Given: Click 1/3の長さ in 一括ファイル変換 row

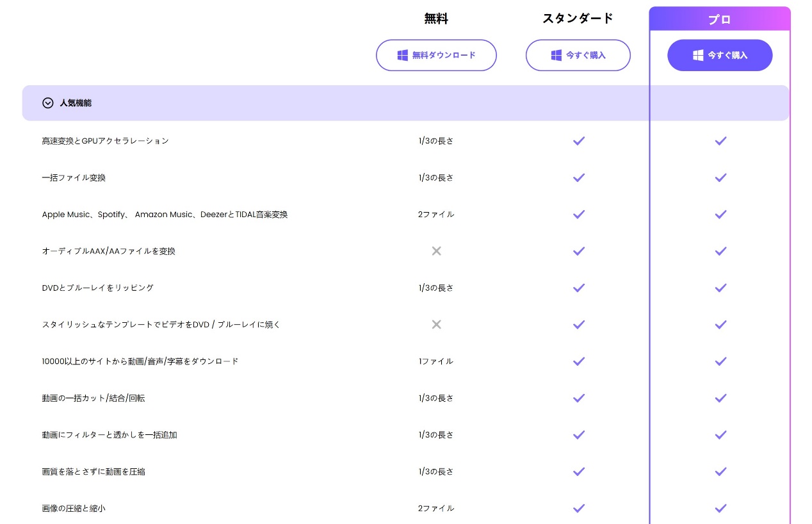Looking at the screenshot, I should [436, 177].
